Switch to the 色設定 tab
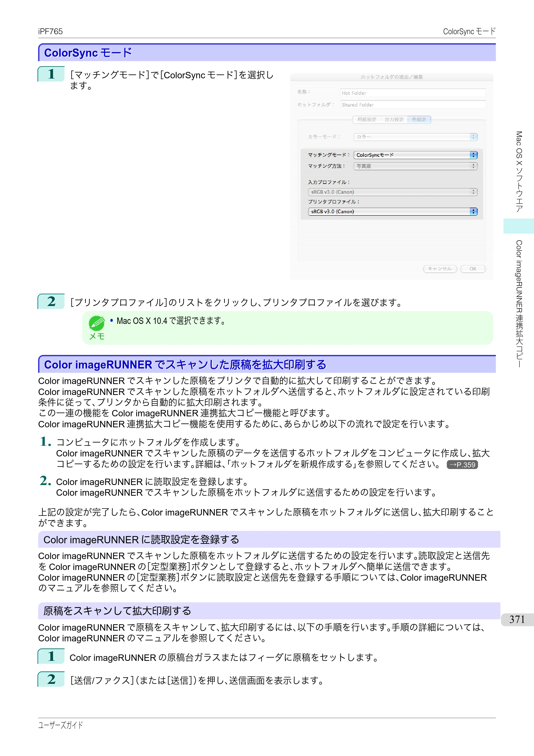The height and width of the screenshot is (756, 534). 419,119
